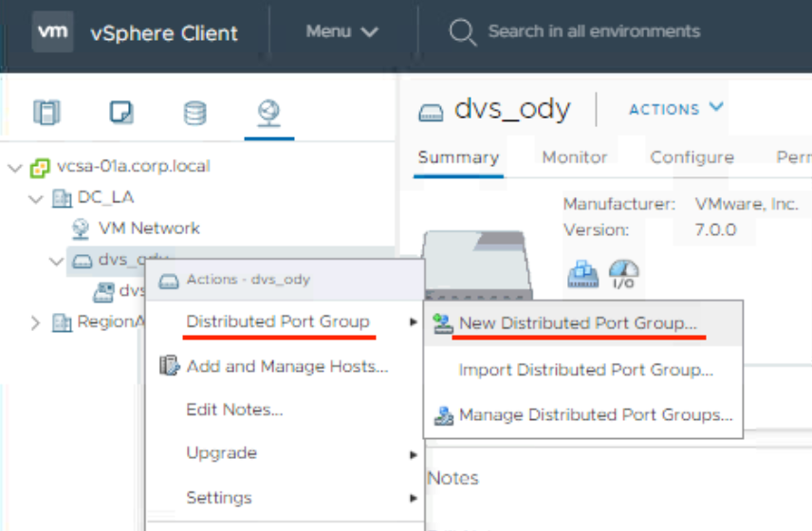812x531 pixels.
Task: Open the VMs and Templates inventory view
Action: (121, 112)
